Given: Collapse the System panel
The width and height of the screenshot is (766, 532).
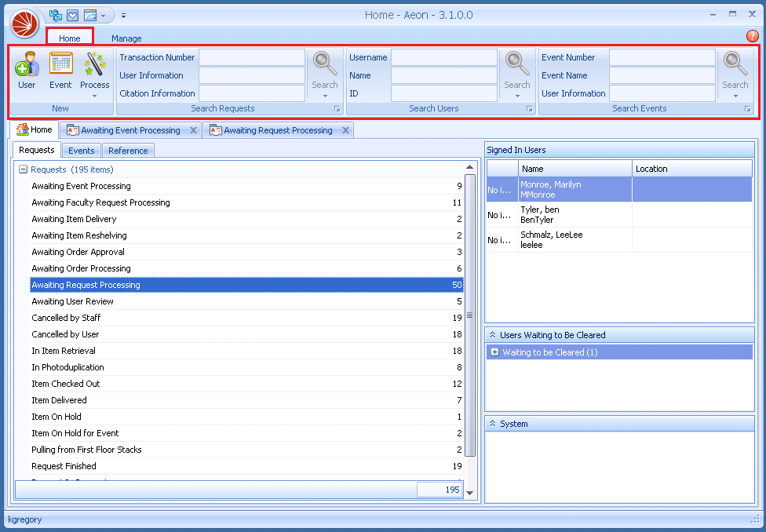Looking at the screenshot, I should point(492,424).
